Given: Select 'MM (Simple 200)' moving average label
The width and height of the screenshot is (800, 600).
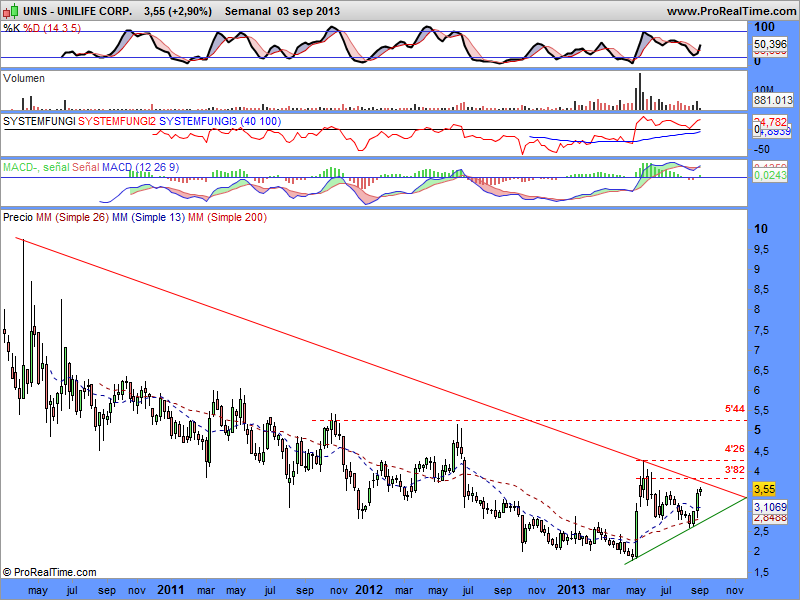Looking at the screenshot, I should [227, 217].
